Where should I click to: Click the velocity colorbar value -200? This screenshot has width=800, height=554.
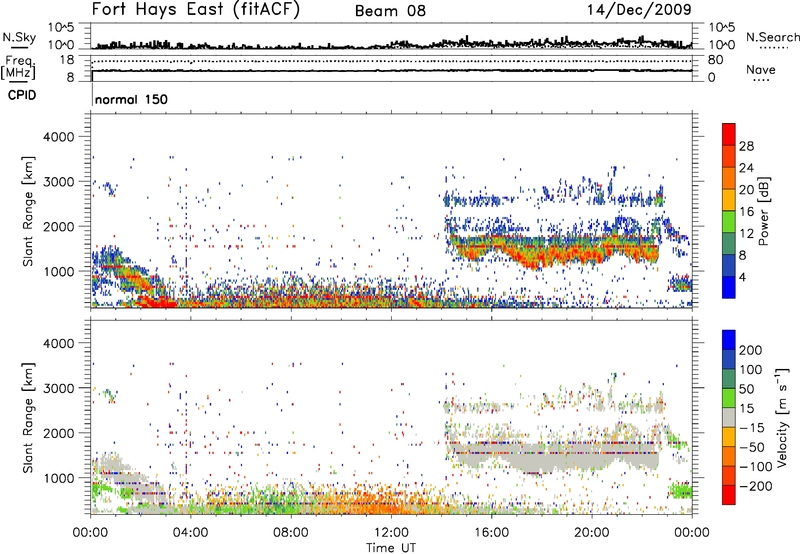coord(755,486)
